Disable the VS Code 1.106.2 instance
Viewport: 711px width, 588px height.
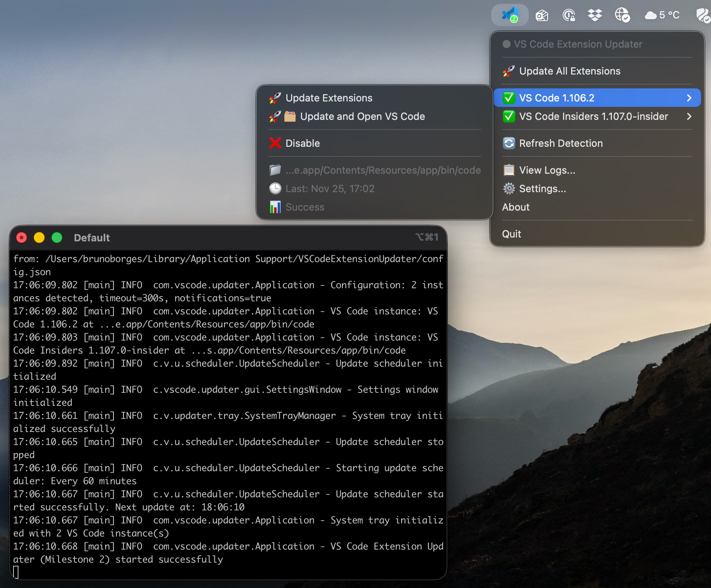tap(302, 143)
